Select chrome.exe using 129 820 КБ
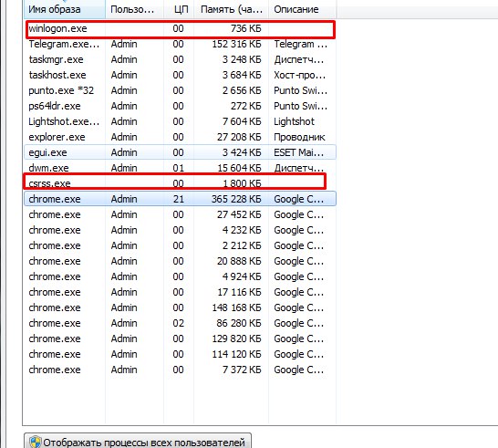The image size is (498, 448). pyautogui.click(x=180, y=339)
